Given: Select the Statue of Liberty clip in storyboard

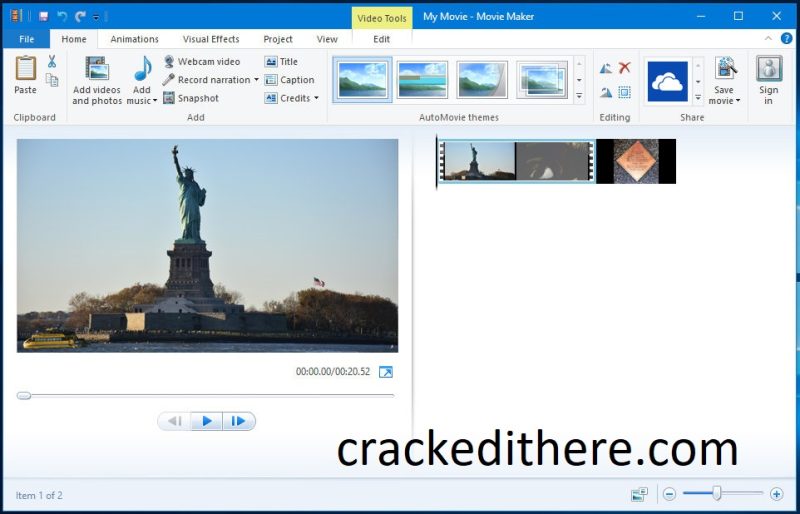Looking at the screenshot, I should click(516, 161).
